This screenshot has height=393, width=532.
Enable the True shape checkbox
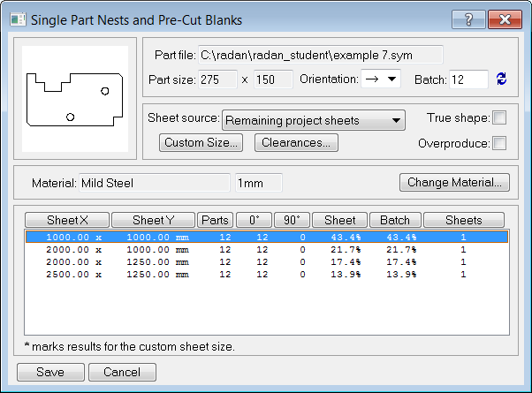coord(499,117)
